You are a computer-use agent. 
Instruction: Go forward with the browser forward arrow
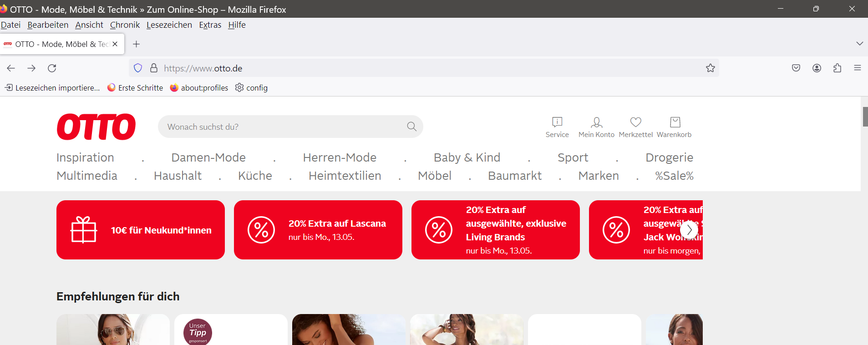pyautogui.click(x=31, y=68)
